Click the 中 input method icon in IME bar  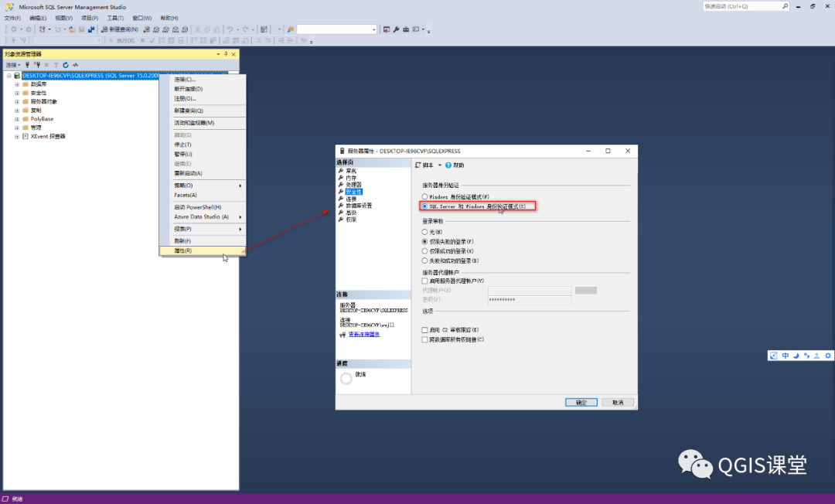tap(785, 356)
